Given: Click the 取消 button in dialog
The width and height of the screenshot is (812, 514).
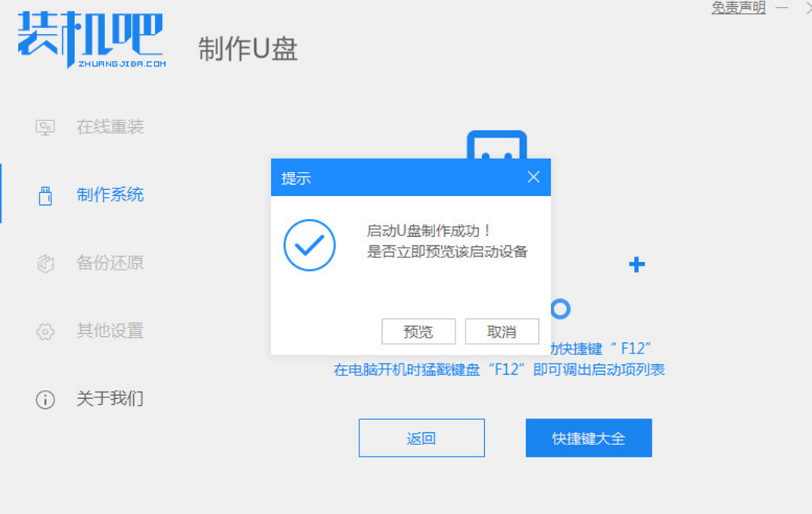Looking at the screenshot, I should pyautogui.click(x=502, y=332).
